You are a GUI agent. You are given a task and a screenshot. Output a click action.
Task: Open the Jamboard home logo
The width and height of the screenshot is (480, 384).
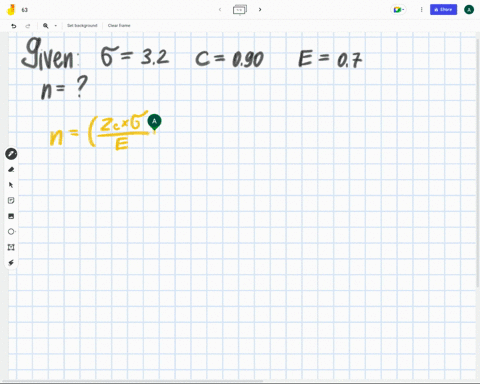click(11, 10)
